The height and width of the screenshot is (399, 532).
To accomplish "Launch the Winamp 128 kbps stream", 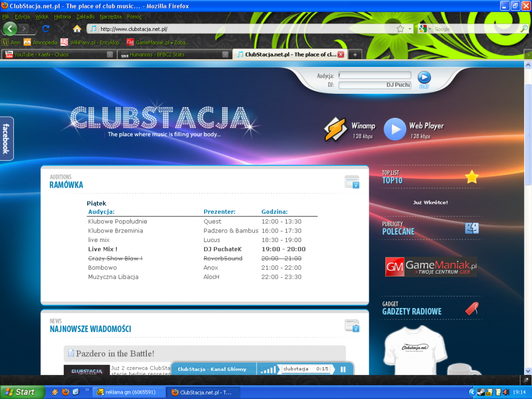I will 336,129.
